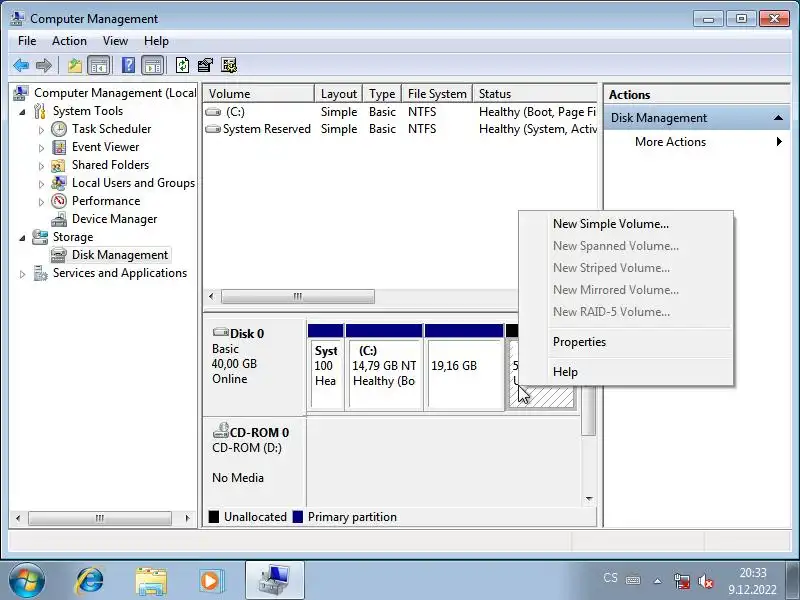Screen dimensions: 800x600
Task: Expand the Performance node
Action: coord(41,202)
